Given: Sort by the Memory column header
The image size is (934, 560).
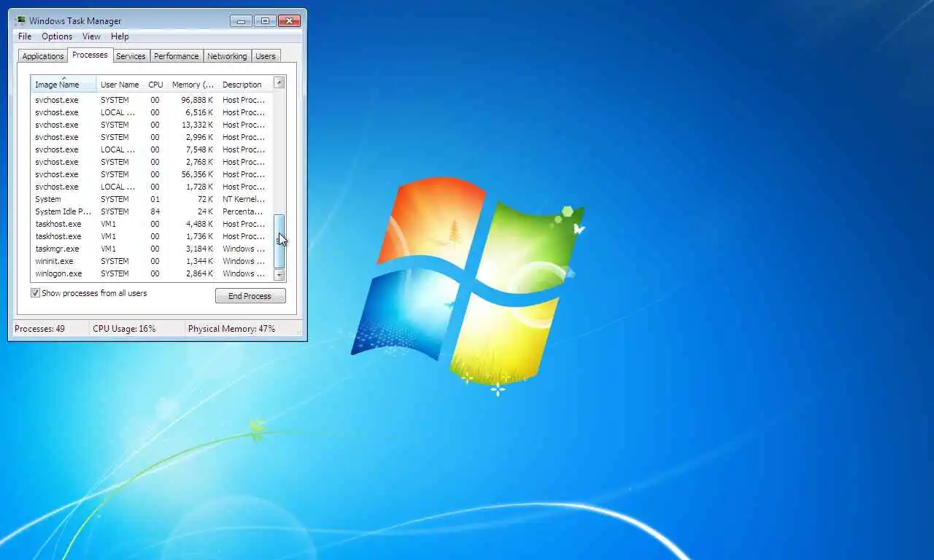Looking at the screenshot, I should [x=193, y=85].
